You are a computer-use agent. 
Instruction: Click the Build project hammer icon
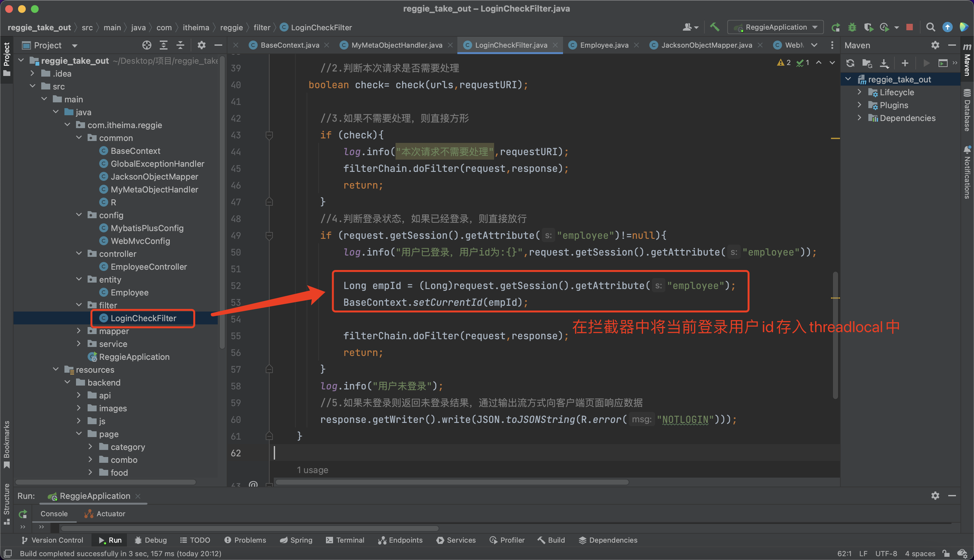(715, 27)
